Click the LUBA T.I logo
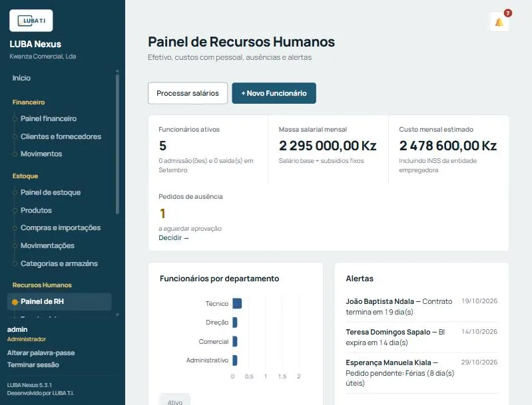The height and width of the screenshot is (405, 532). tap(31, 21)
